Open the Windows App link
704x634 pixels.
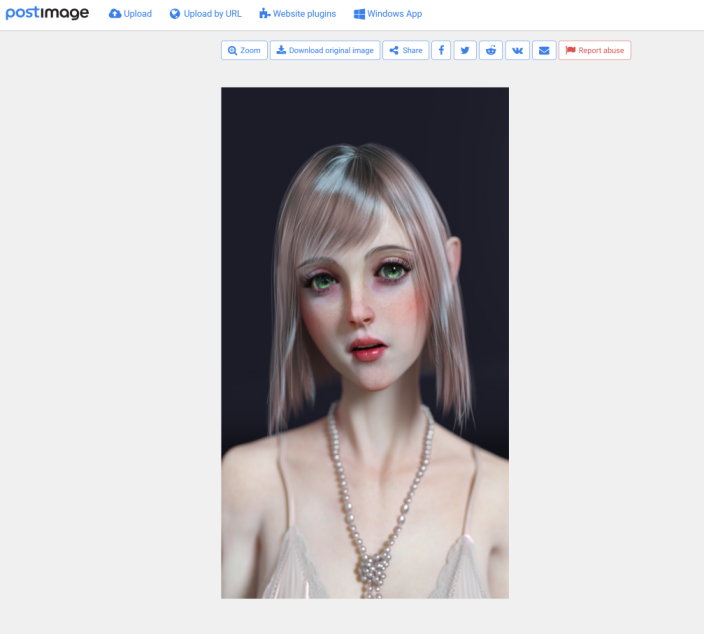[x=388, y=14]
